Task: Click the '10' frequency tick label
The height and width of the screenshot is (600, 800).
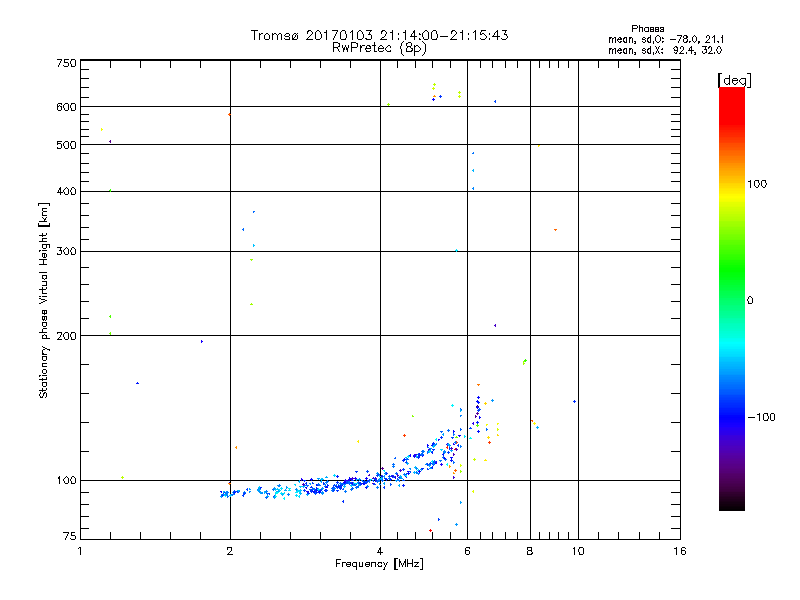Action: point(578,551)
